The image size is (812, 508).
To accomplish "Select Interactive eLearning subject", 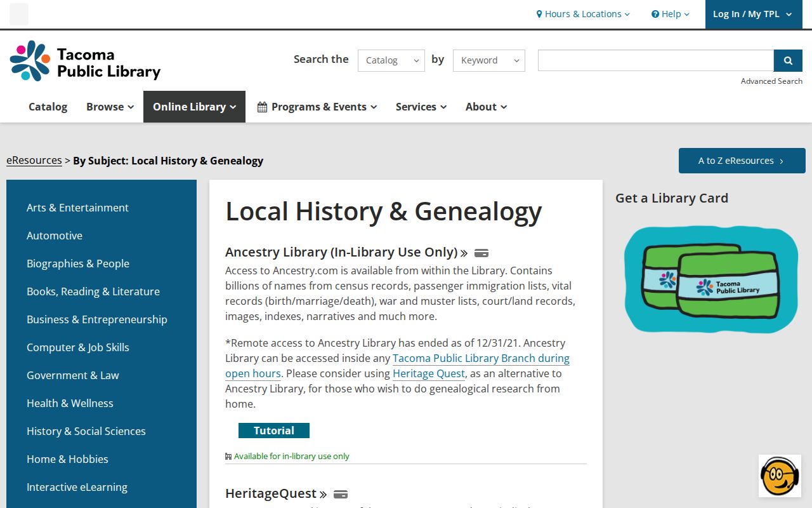I will pyautogui.click(x=77, y=487).
